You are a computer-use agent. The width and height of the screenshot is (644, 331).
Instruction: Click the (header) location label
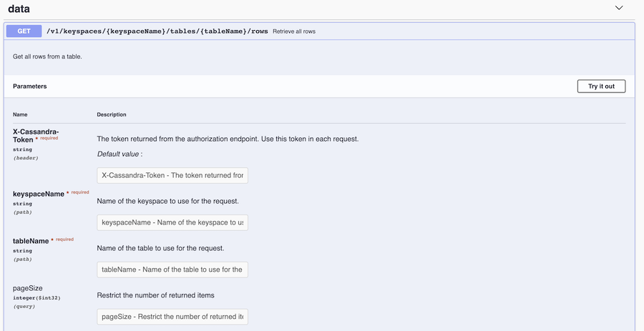[x=26, y=158]
